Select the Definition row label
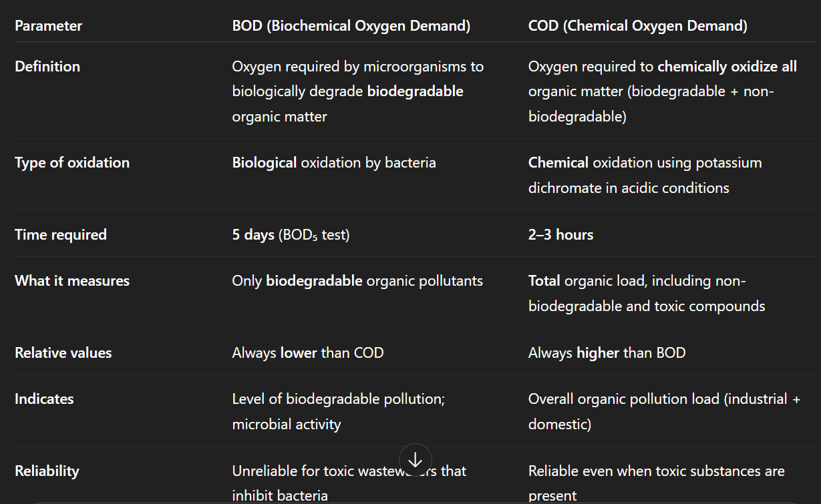Viewport: 821px width, 504px height. tap(47, 66)
